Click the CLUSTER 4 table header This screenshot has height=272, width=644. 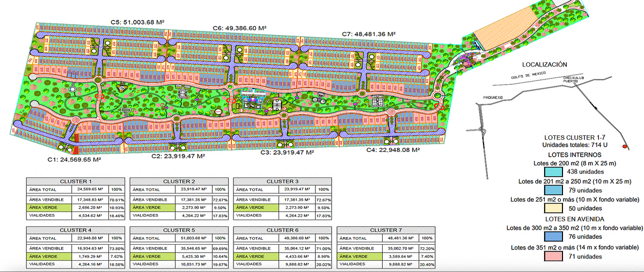pos(76,230)
